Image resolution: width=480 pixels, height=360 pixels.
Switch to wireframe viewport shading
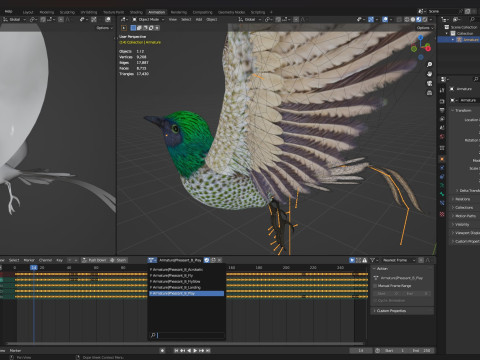click(x=407, y=20)
